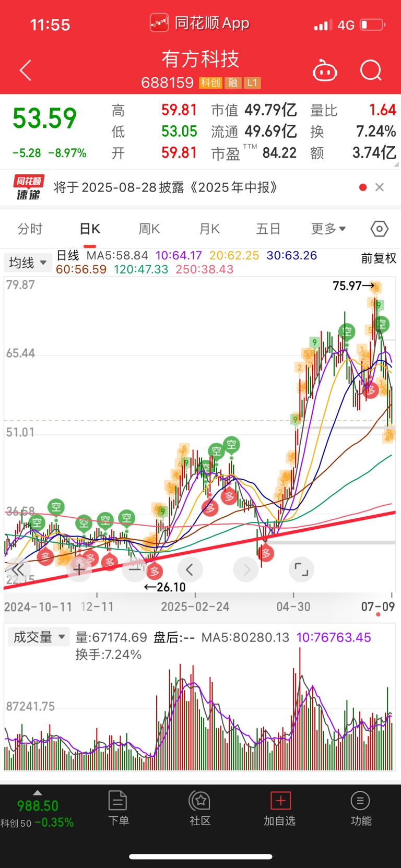
Task: Tap the 2025-02-24 date marker
Action: (x=195, y=607)
